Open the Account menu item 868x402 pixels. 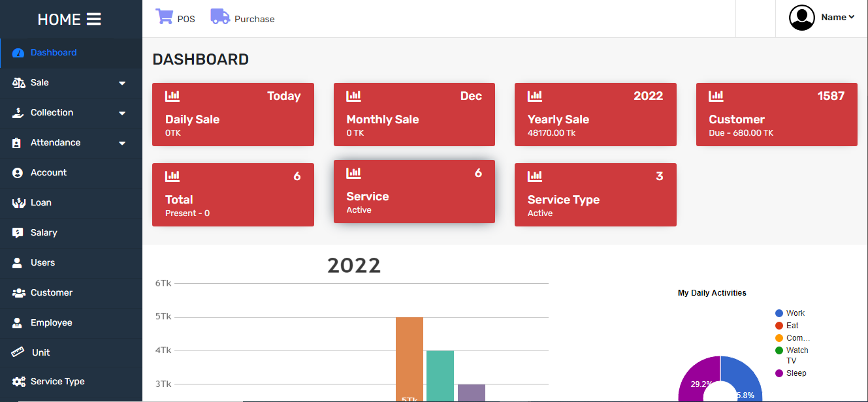point(71,173)
